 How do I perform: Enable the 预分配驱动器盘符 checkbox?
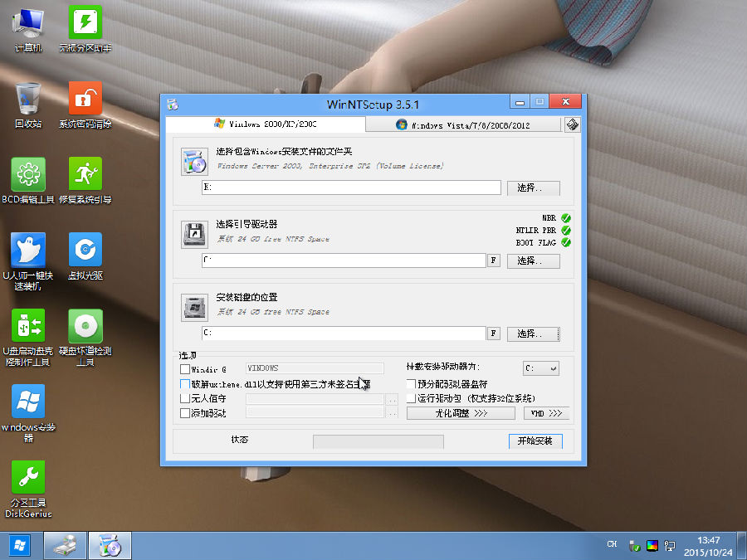tap(412, 384)
